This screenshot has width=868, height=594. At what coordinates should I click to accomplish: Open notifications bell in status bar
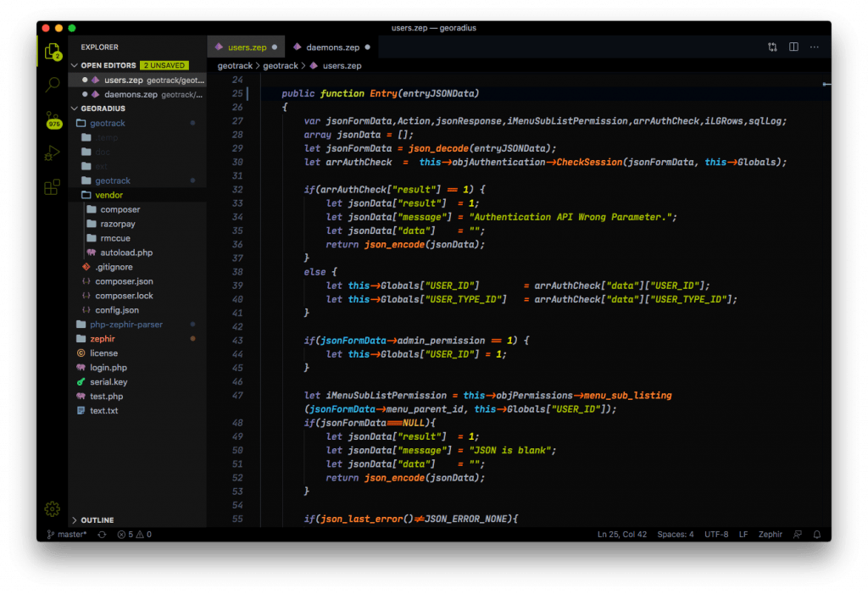click(816, 534)
